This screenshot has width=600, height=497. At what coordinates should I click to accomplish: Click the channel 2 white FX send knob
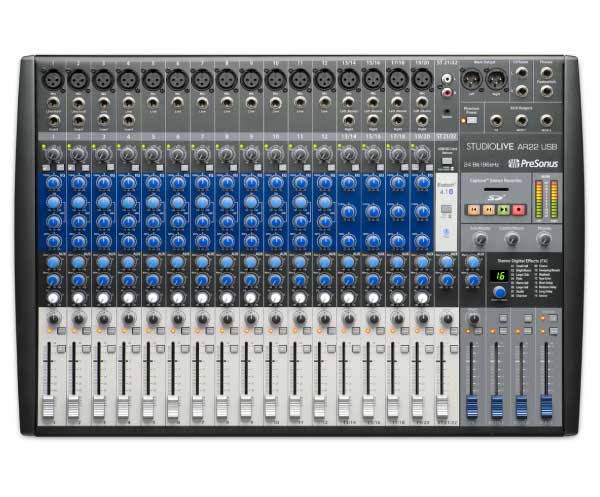point(78,298)
